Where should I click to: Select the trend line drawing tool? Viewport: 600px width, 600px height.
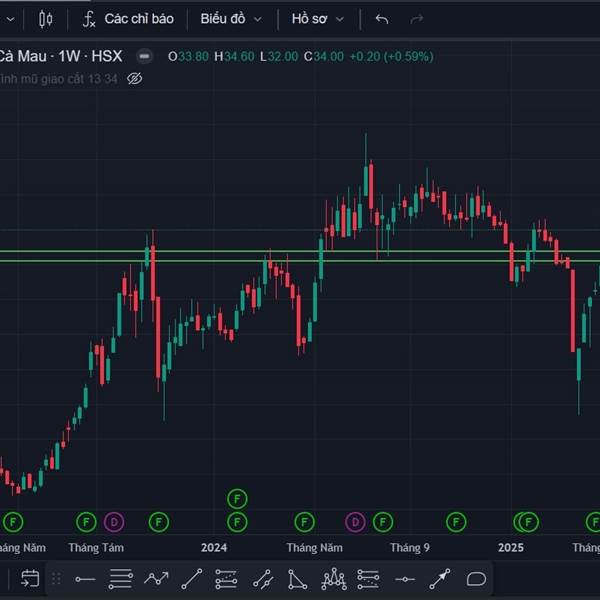coord(192,579)
